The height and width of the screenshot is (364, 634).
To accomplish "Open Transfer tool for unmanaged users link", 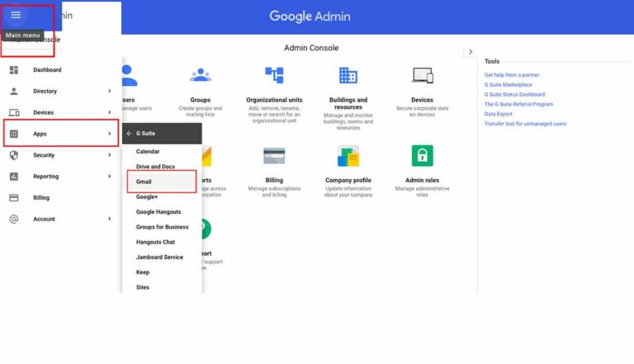I will (525, 124).
